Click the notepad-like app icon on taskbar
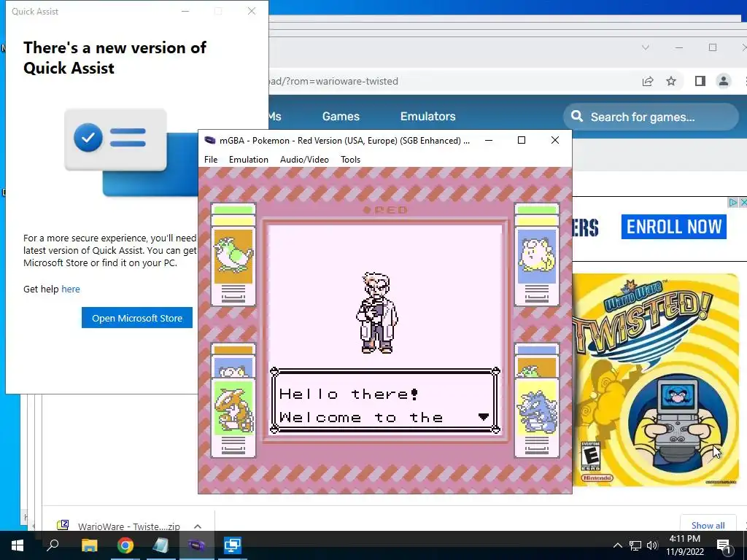747x560 pixels. point(161,545)
